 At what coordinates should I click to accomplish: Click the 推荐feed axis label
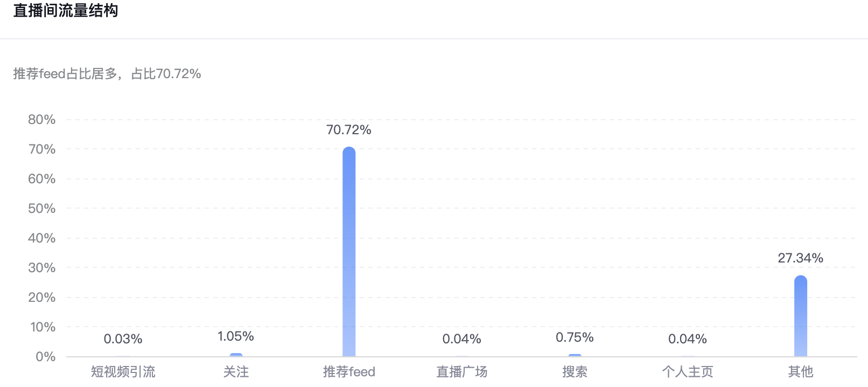point(349,372)
